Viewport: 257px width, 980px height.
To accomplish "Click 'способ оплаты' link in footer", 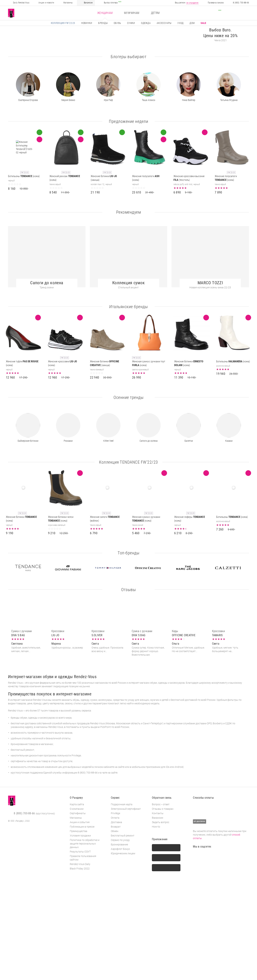I will (x=217, y=836).
